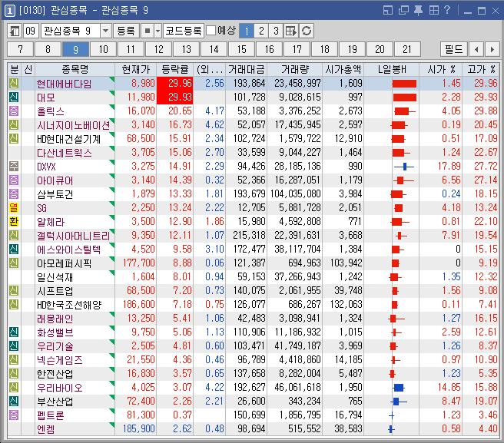Click the 신 badge on 대모 row

[x=14, y=97]
